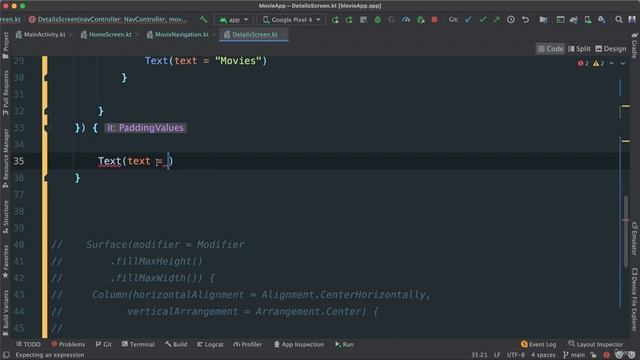Open Git history clock icon

pyautogui.click(x=511, y=20)
